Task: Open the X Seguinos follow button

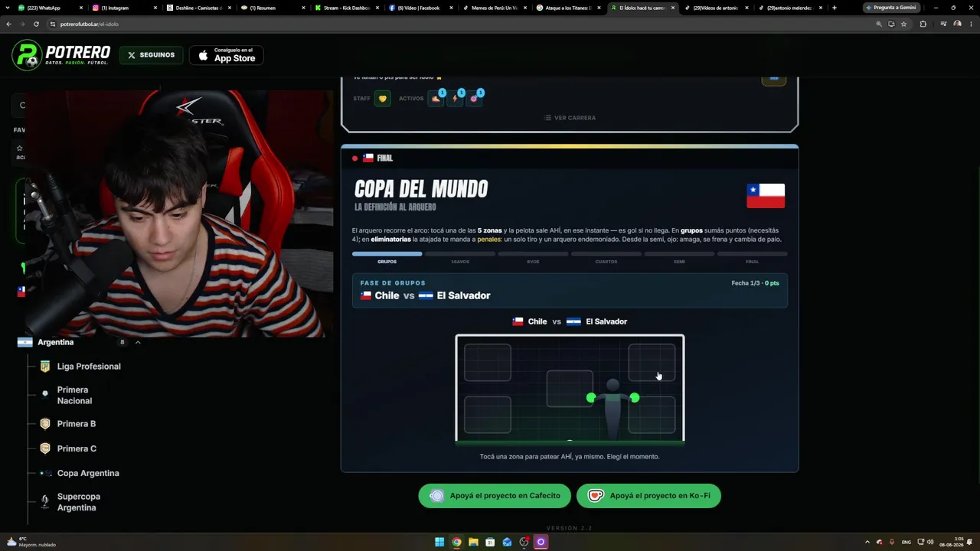Action: tap(152, 55)
